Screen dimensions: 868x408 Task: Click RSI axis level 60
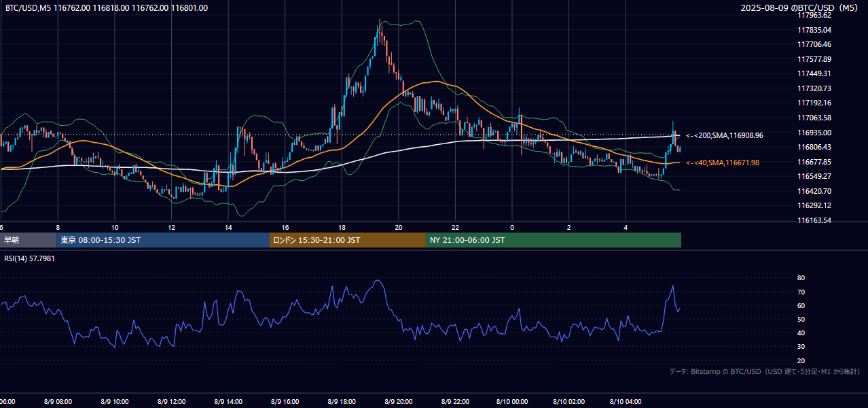point(801,305)
